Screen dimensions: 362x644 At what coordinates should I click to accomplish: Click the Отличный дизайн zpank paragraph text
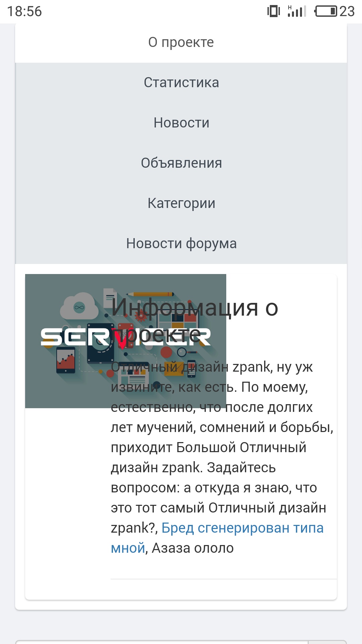222,458
